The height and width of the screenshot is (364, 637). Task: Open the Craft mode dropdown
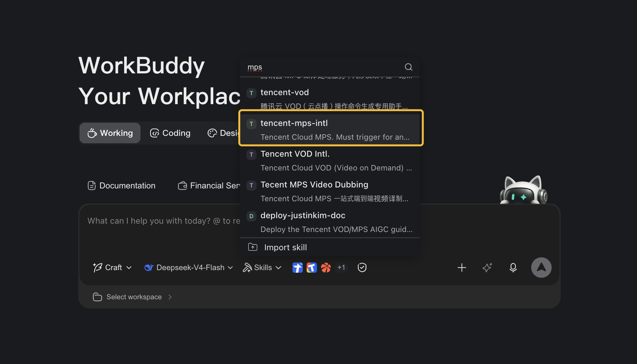click(112, 268)
